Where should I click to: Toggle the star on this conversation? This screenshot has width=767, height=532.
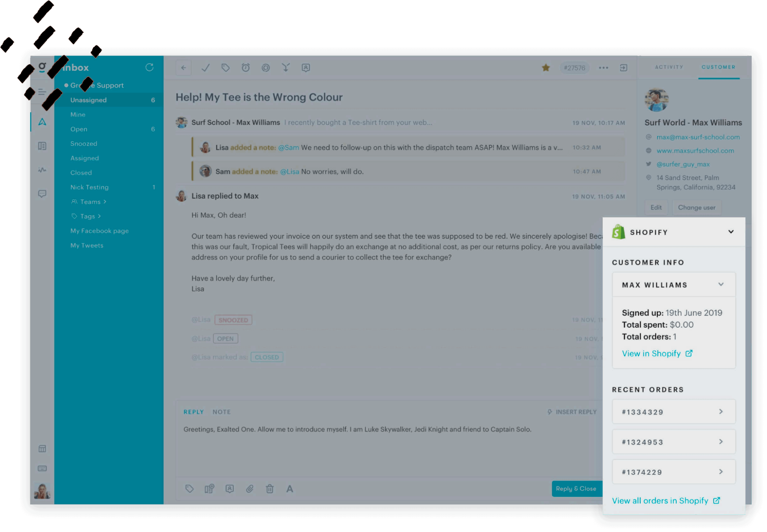[x=546, y=68]
